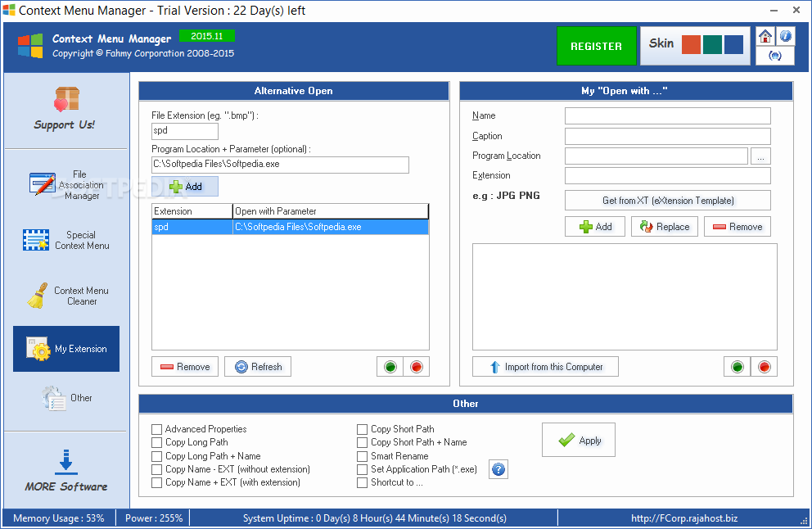Image resolution: width=812 pixels, height=529 pixels.
Task: Click the broadcast icon below home
Action: 774,56
